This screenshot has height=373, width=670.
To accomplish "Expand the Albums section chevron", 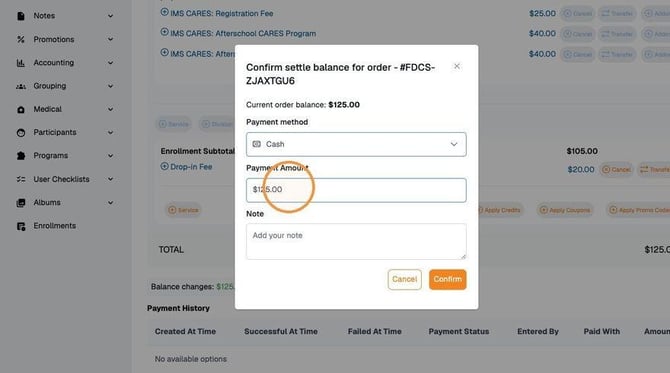I will coord(111,203).
